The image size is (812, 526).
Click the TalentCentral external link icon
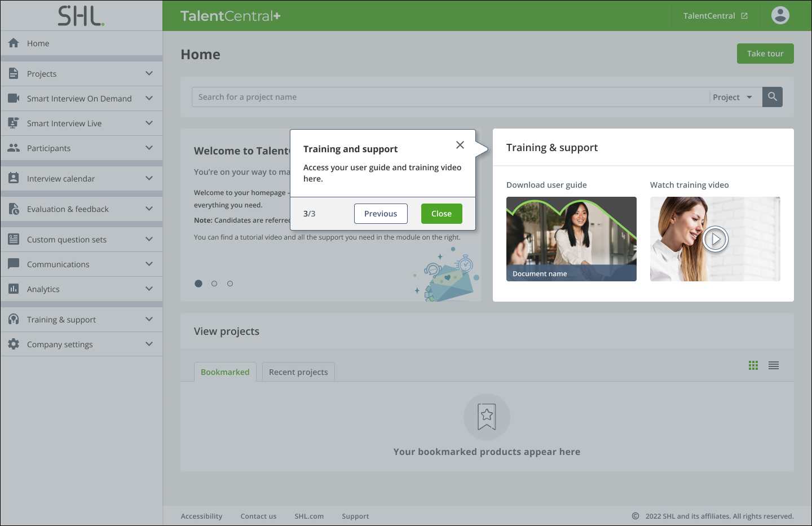[x=744, y=16]
